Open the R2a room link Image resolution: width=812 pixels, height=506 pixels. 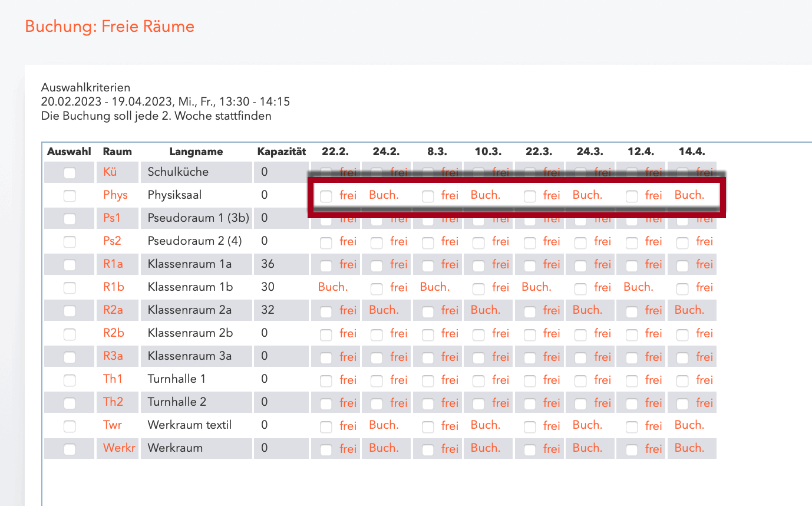pyautogui.click(x=114, y=310)
